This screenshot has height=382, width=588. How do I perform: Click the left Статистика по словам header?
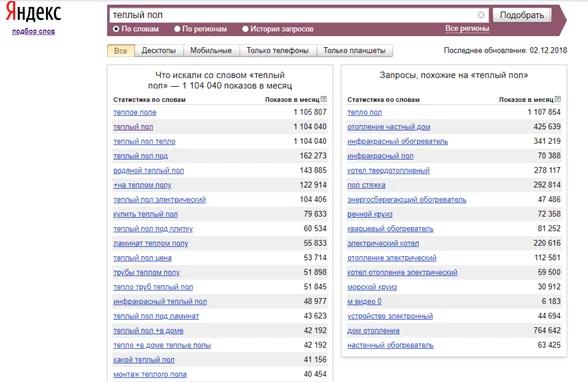[149, 100]
